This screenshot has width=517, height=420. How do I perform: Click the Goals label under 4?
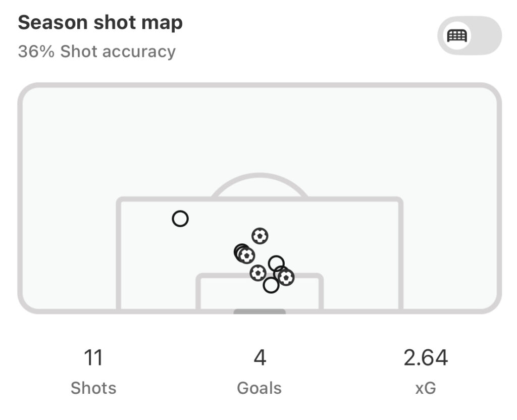tap(259, 388)
